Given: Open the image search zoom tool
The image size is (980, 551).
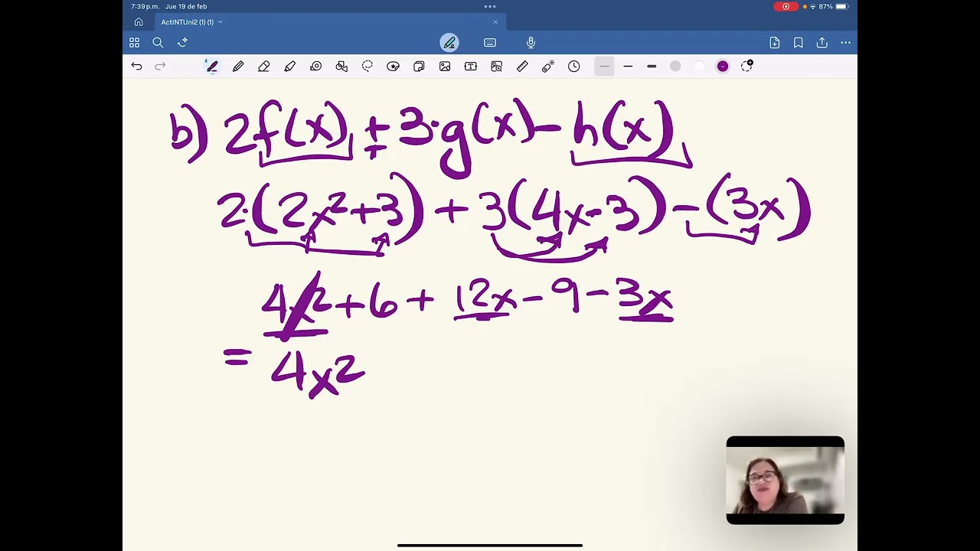Looking at the screenshot, I should (x=496, y=67).
